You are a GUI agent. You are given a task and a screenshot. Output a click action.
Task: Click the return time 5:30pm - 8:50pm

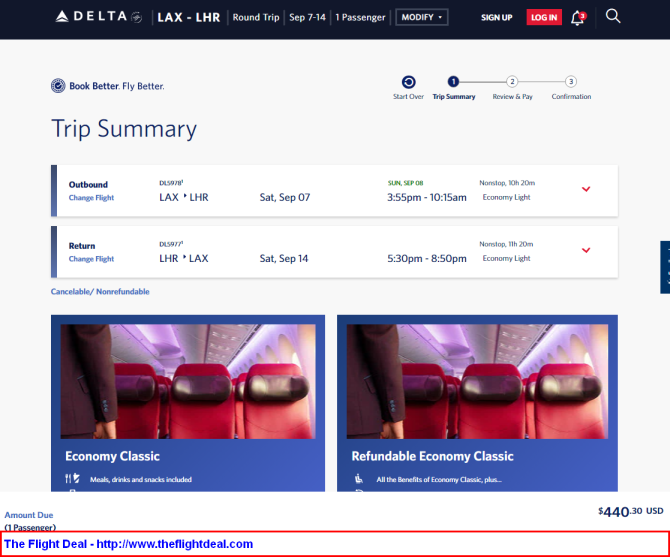coord(427,258)
